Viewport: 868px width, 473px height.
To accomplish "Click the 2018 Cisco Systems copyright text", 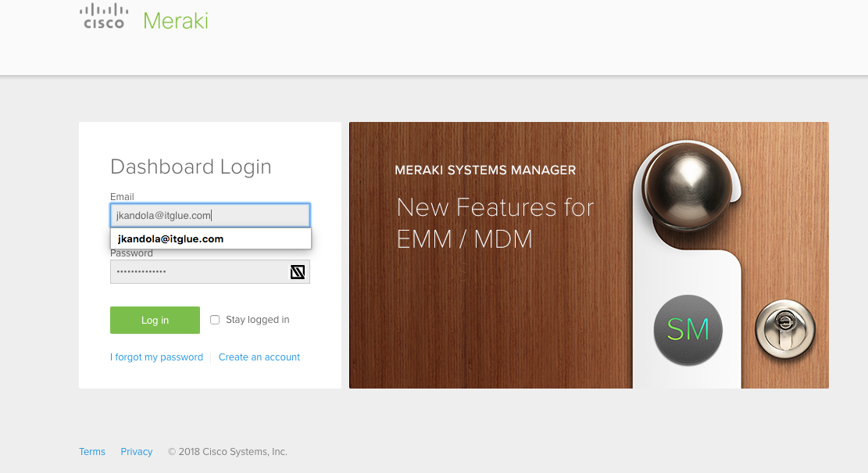I will click(227, 451).
